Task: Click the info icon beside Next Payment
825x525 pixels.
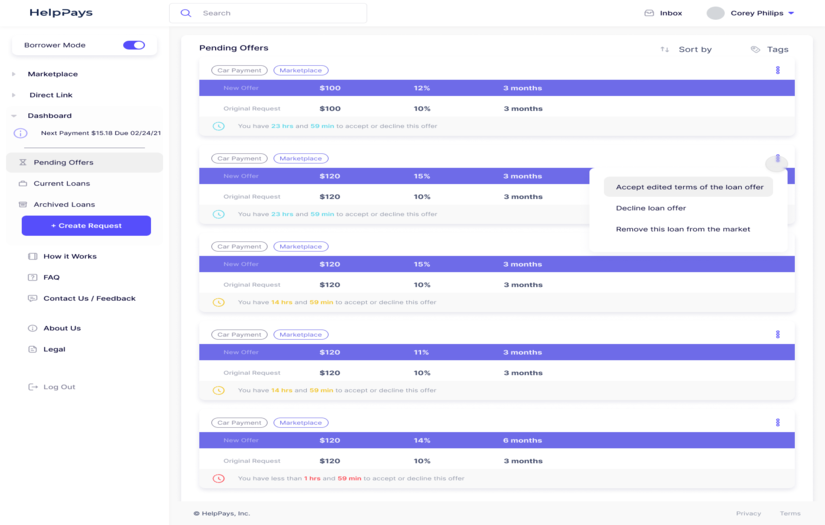Action: click(x=20, y=133)
